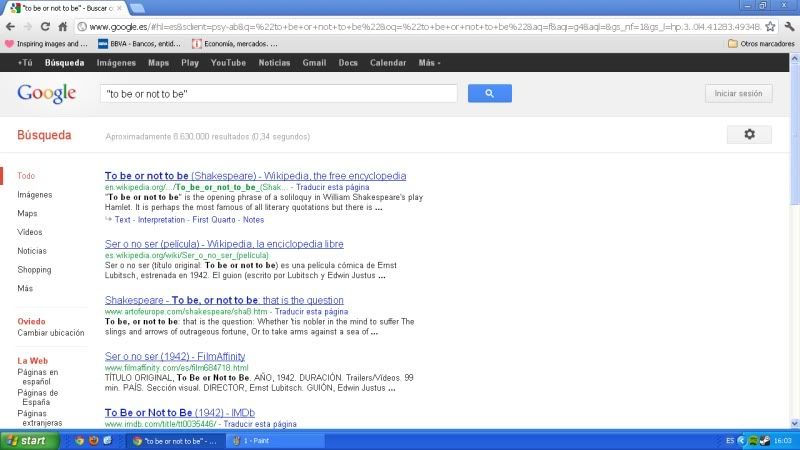The image size is (800, 450).
Task: Reload the page with the refresh icon
Action: [45, 27]
